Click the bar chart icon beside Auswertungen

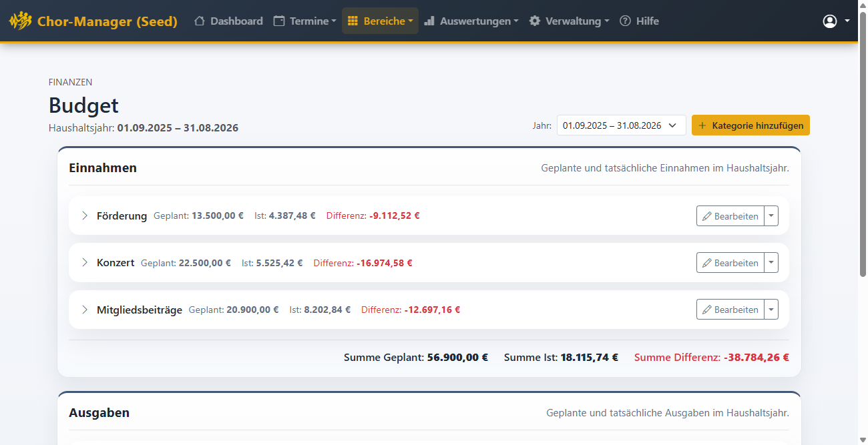pyautogui.click(x=429, y=21)
